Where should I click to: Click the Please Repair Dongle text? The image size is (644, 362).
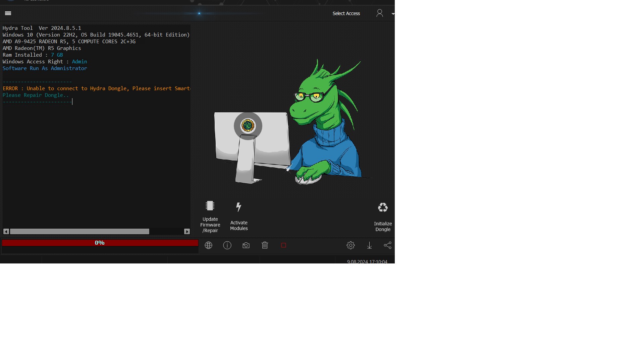tap(36, 95)
